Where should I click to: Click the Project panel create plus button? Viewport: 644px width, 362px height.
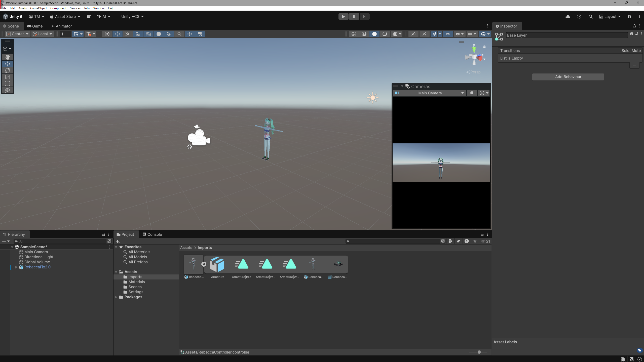[x=118, y=241]
